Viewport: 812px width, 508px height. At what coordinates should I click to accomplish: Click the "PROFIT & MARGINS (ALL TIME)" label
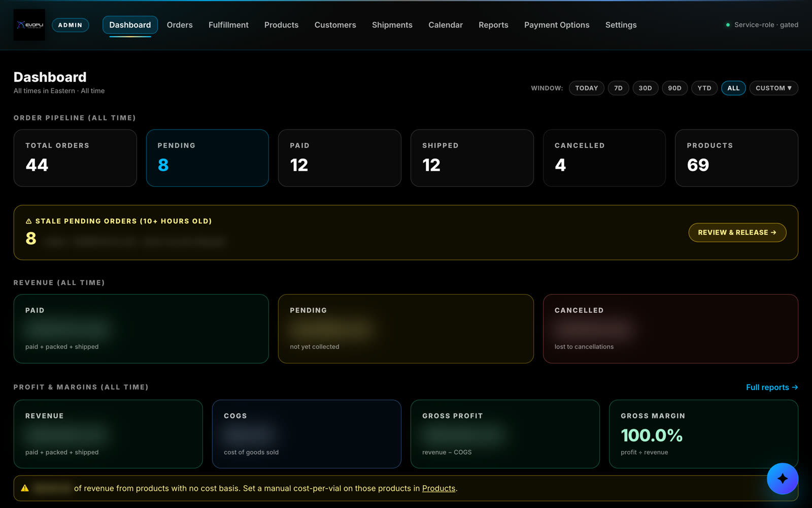pos(81,387)
